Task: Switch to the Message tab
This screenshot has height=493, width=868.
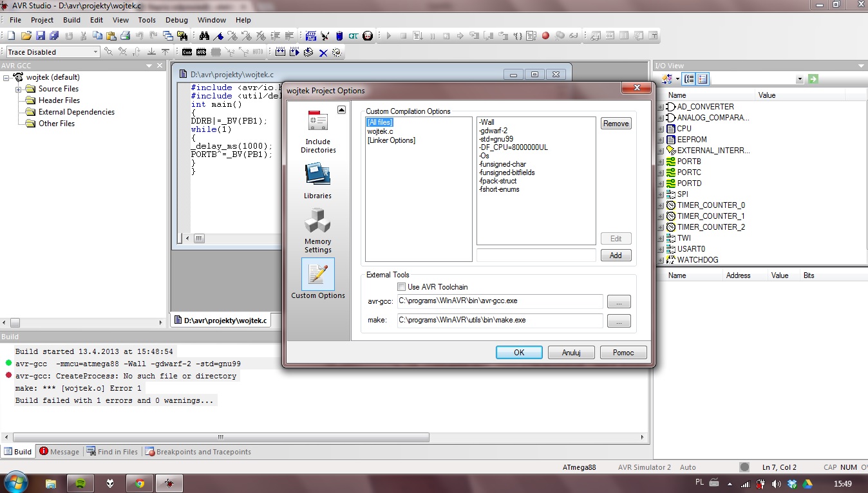Action: point(59,452)
